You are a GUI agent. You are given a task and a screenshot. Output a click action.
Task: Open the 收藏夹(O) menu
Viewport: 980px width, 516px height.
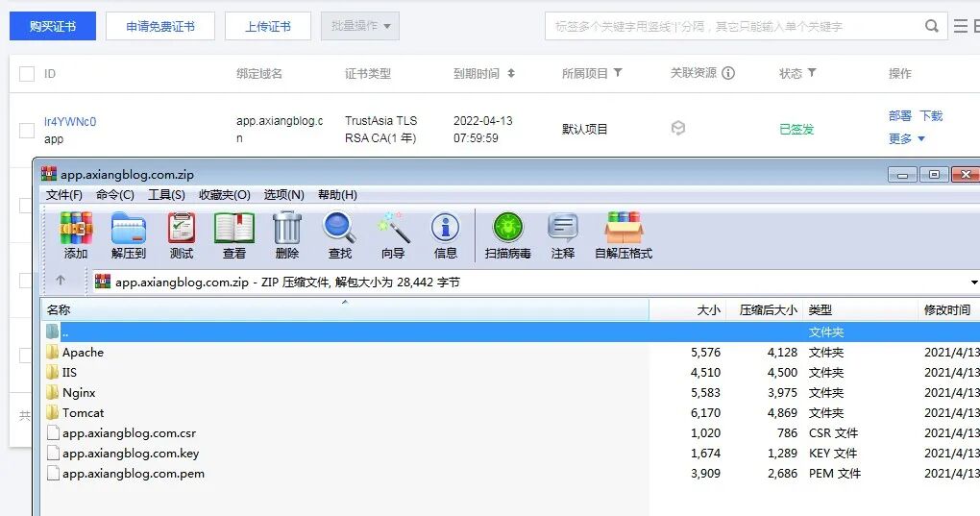(x=225, y=195)
